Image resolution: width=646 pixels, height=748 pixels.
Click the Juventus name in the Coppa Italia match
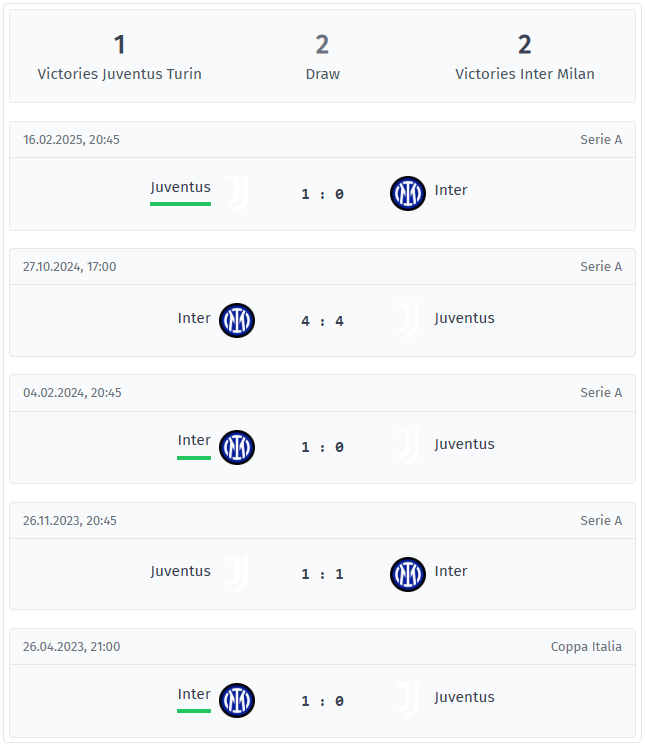pos(464,697)
